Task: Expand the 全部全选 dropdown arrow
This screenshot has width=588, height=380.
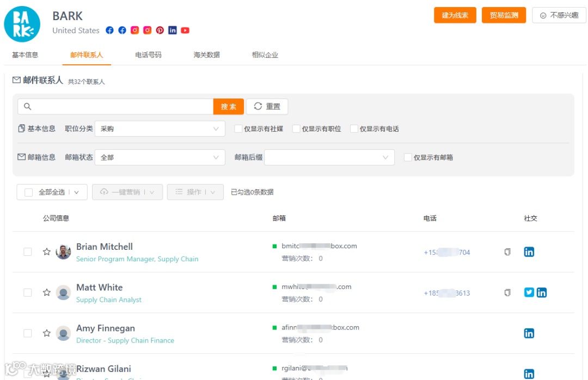Action: [x=77, y=192]
